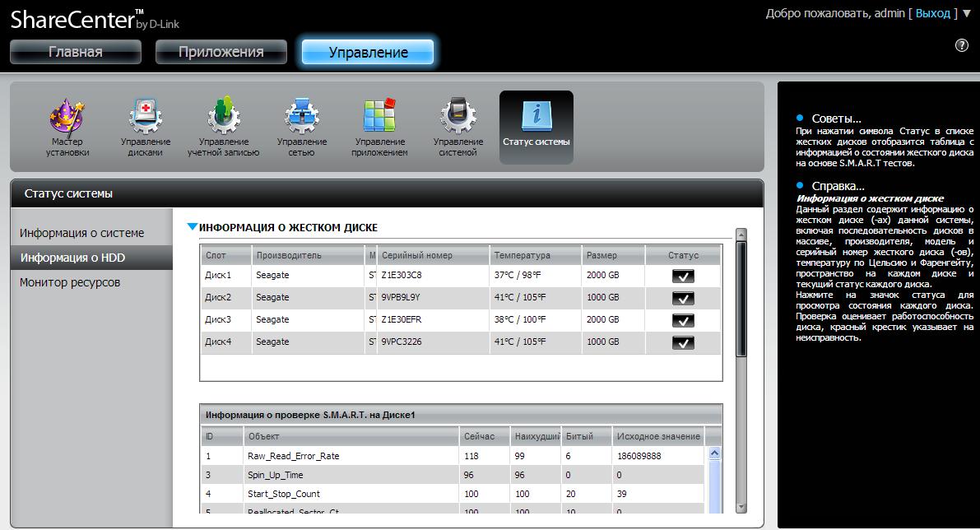
Task: Open Информация о системе in sidebar
Action: [x=82, y=233]
